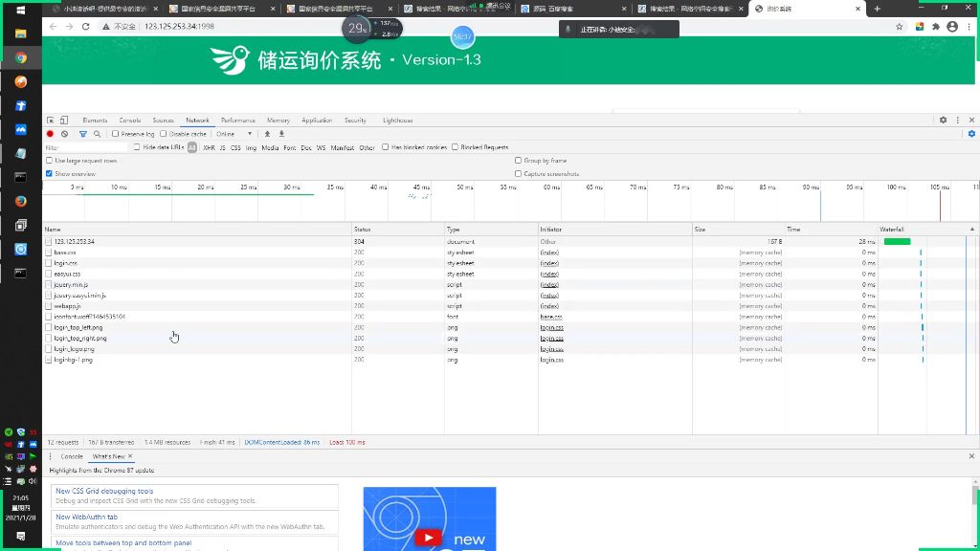The width and height of the screenshot is (980, 551).
Task: Open New WebAuthn tab link
Action: 86,517
